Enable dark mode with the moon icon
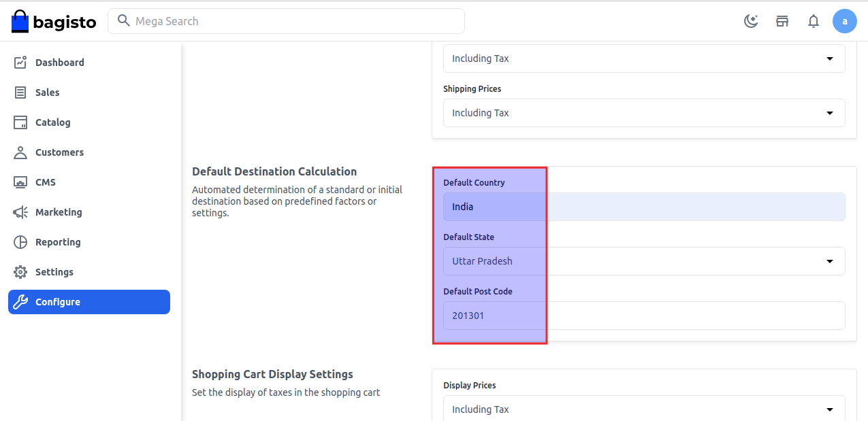 click(x=751, y=21)
